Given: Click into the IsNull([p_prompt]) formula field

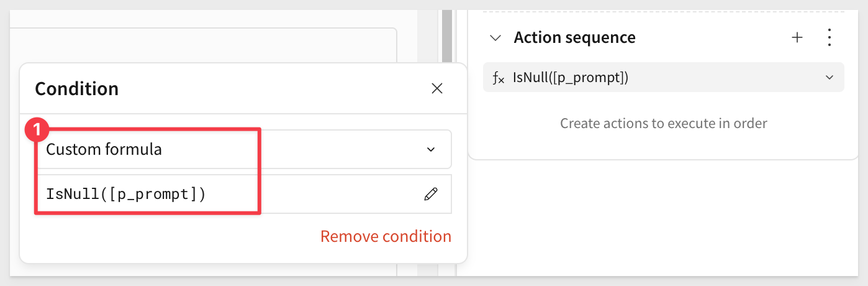Looking at the screenshot, I should 243,194.
